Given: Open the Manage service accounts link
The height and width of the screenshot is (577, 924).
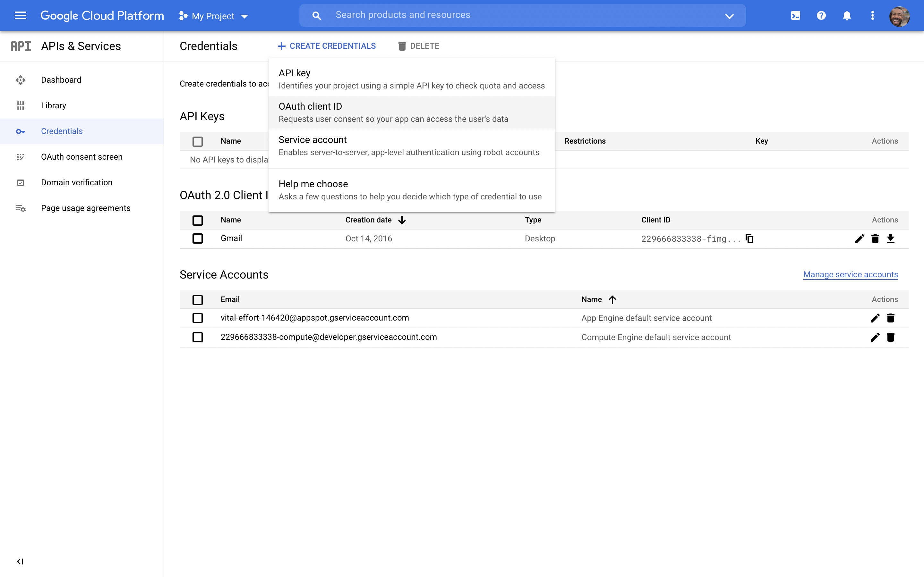Looking at the screenshot, I should click(850, 274).
